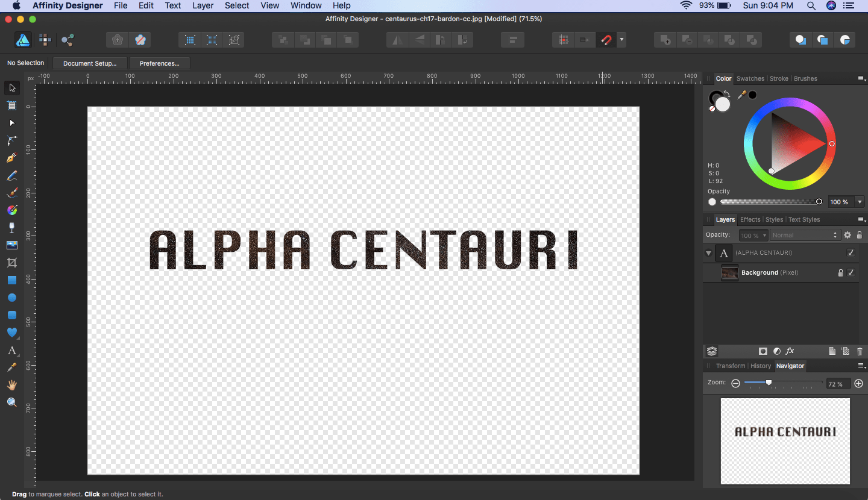Open the color opacity percentage dropdown
This screenshot has width=868, height=500.
pyautogui.click(x=860, y=202)
